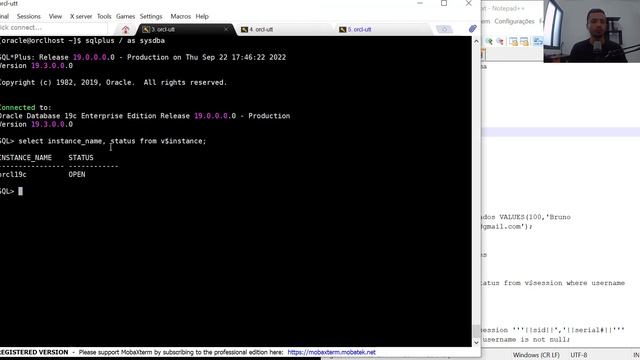640x360 pixels.
Task: Click the select instance_name query line
Action: (103, 141)
